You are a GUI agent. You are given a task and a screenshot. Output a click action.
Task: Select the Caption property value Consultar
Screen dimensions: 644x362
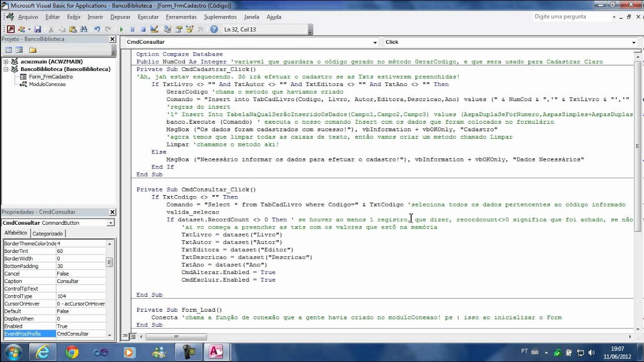pos(80,281)
